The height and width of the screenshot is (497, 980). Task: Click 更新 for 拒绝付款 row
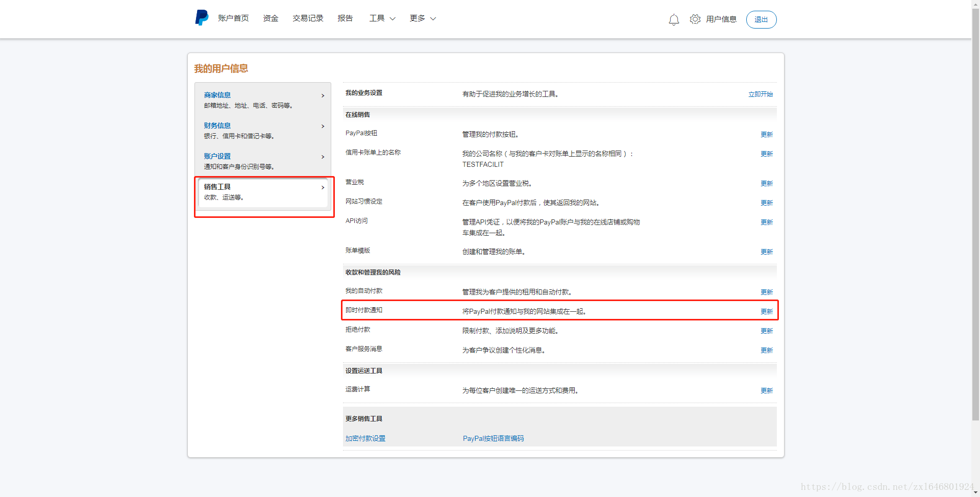coord(767,331)
